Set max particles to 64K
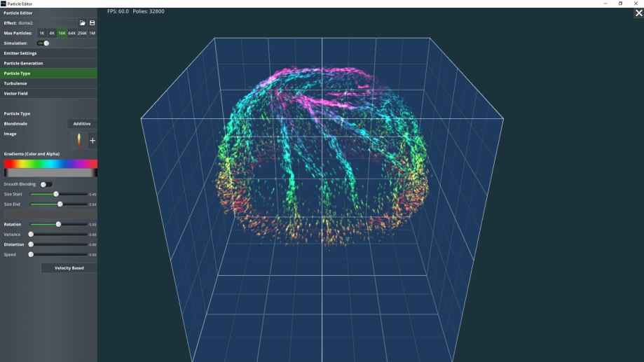This screenshot has width=644, height=362. point(72,33)
